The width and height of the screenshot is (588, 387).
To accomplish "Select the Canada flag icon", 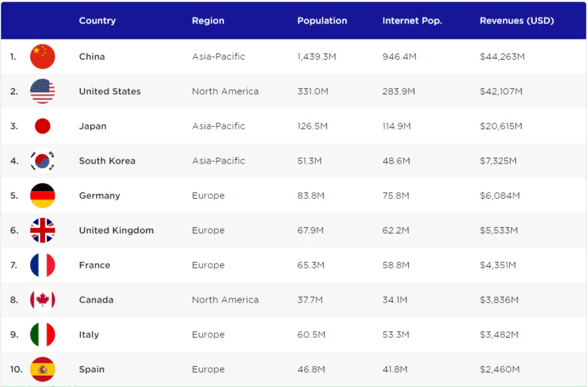I will [x=42, y=300].
